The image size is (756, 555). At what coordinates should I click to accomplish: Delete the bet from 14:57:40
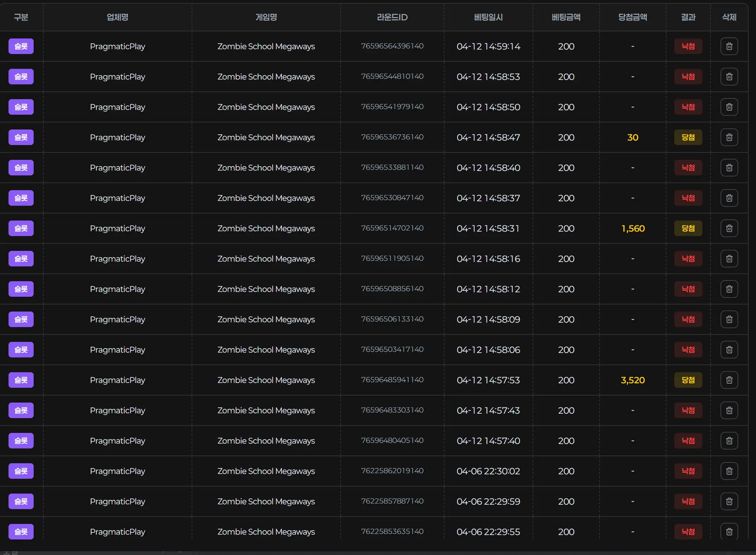click(729, 441)
